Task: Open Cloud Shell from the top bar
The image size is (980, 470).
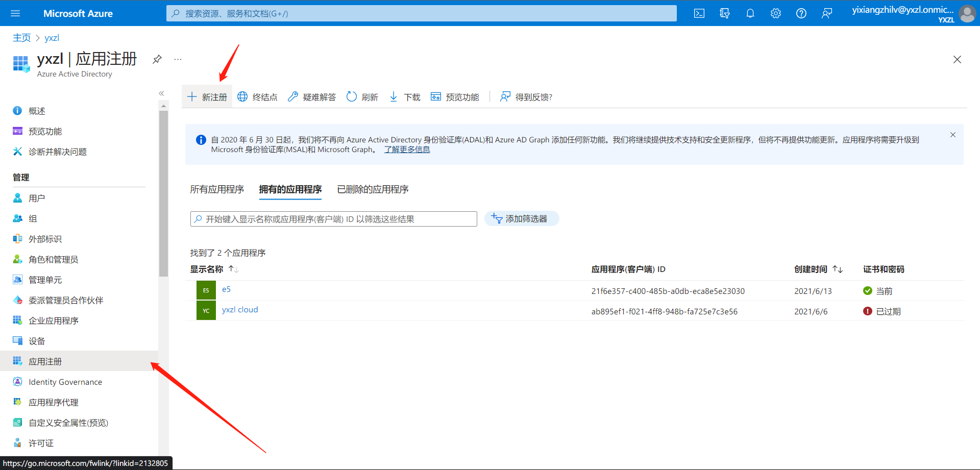Action: point(699,13)
